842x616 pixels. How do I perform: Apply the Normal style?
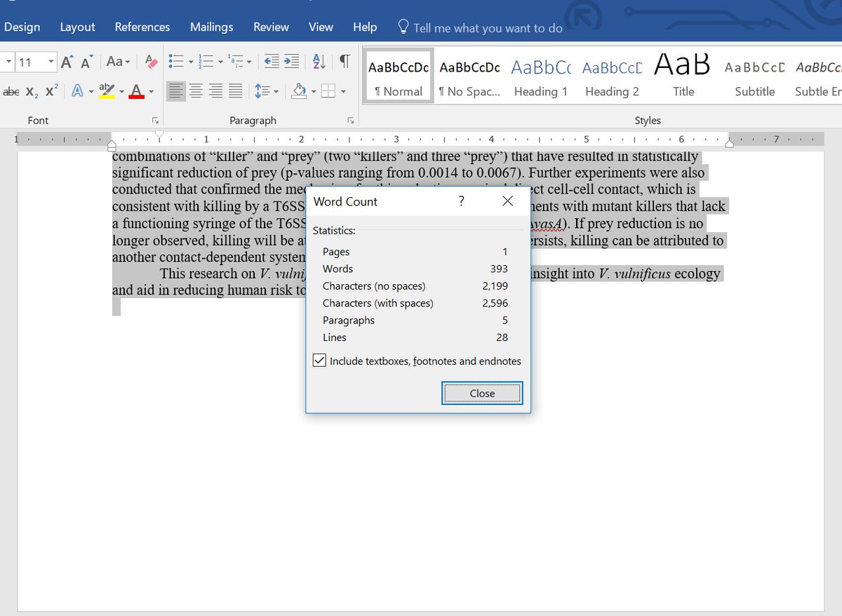tap(399, 76)
